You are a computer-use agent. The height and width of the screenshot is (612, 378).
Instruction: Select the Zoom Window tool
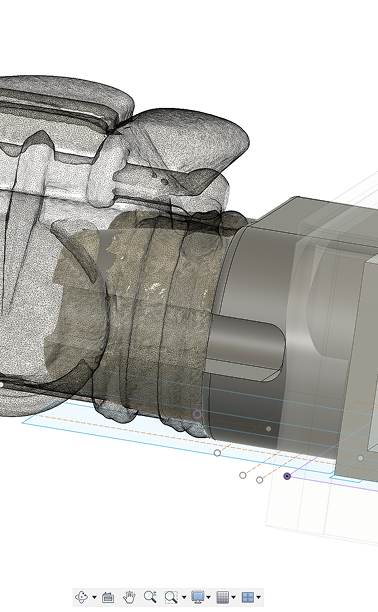pos(171,597)
